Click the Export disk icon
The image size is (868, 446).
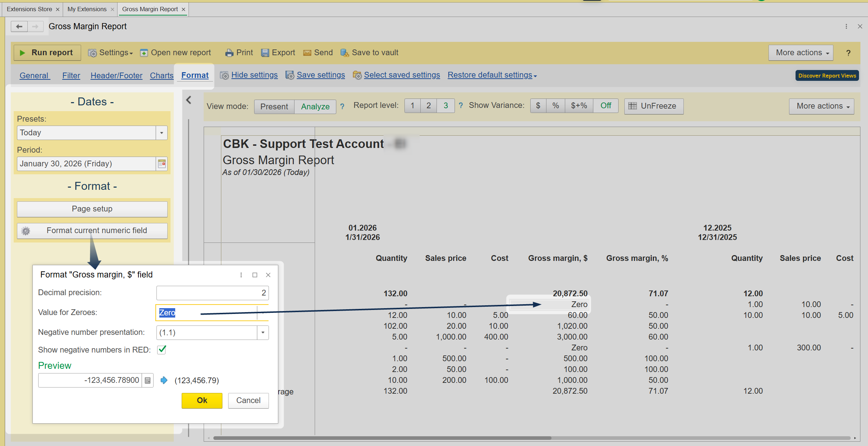265,53
